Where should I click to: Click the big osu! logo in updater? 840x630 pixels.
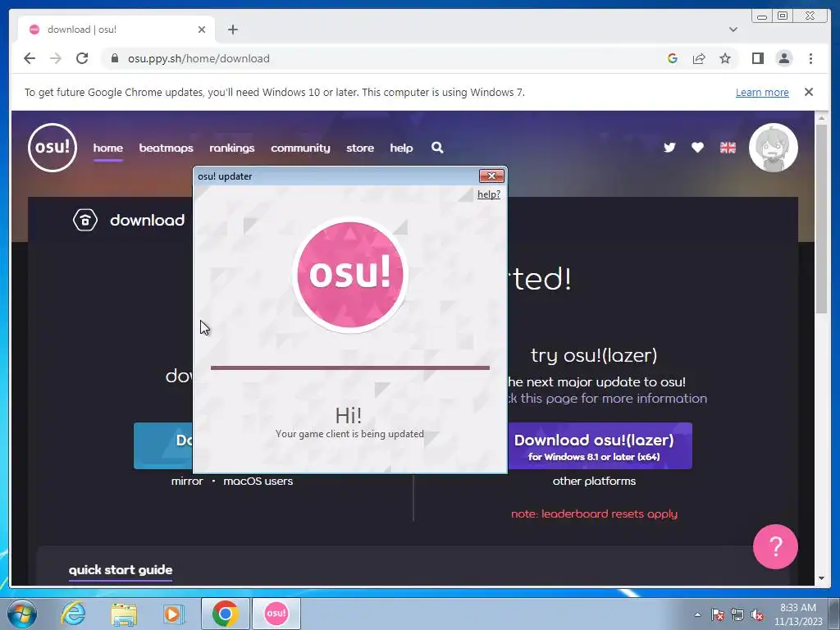349,275
